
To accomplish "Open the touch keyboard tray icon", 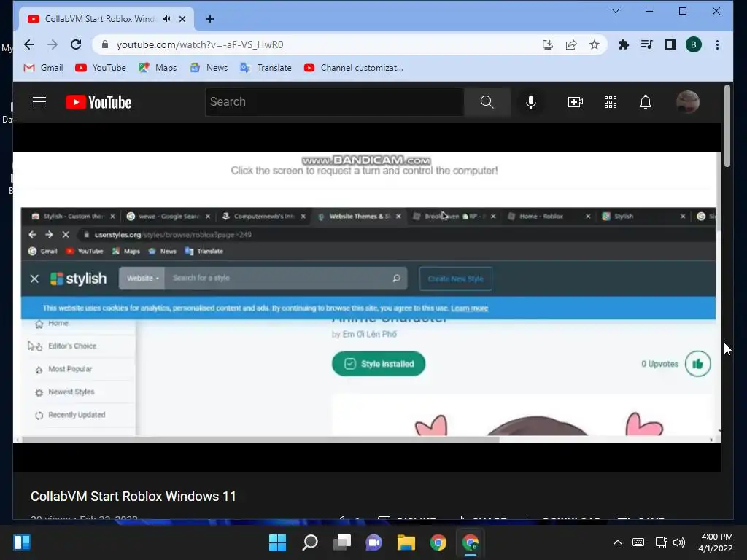I will pos(638,542).
